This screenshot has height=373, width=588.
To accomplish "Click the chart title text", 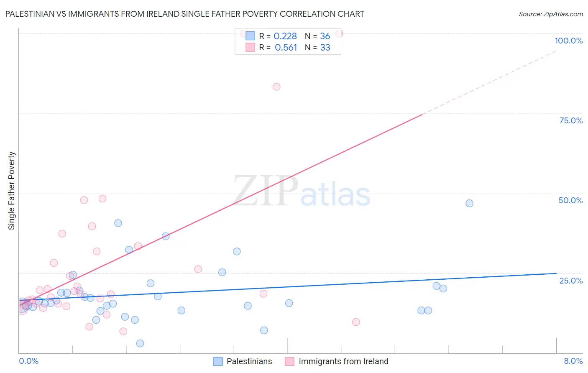I will coord(184,14).
